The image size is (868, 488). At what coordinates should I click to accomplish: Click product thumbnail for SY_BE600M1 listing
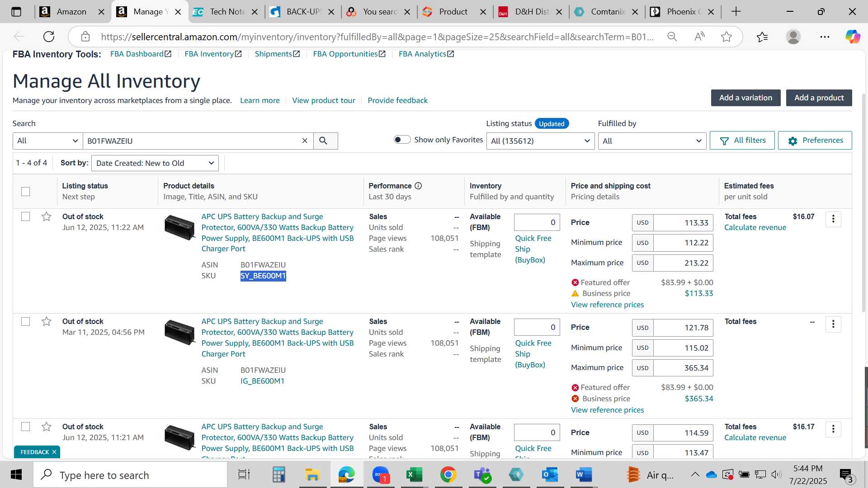[179, 227]
